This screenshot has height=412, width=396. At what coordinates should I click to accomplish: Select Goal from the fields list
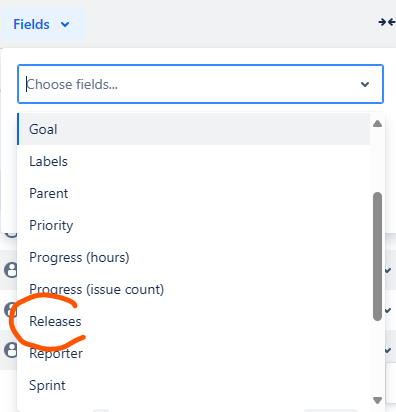pyautogui.click(x=194, y=129)
